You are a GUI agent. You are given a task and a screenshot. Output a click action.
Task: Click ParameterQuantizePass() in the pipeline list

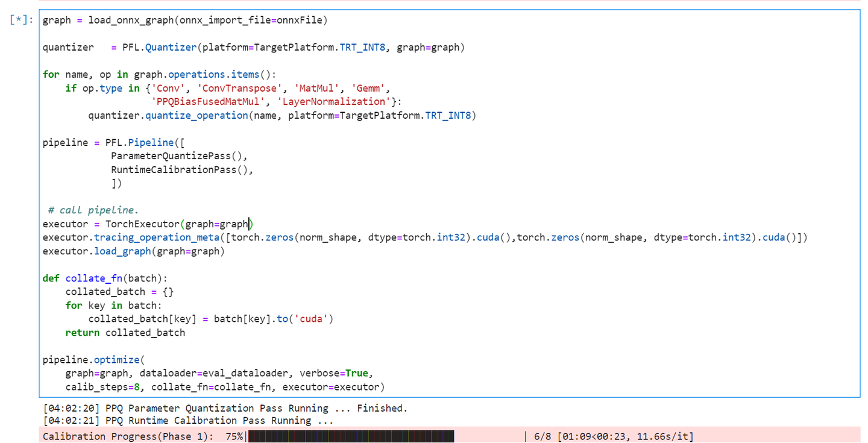tap(179, 156)
